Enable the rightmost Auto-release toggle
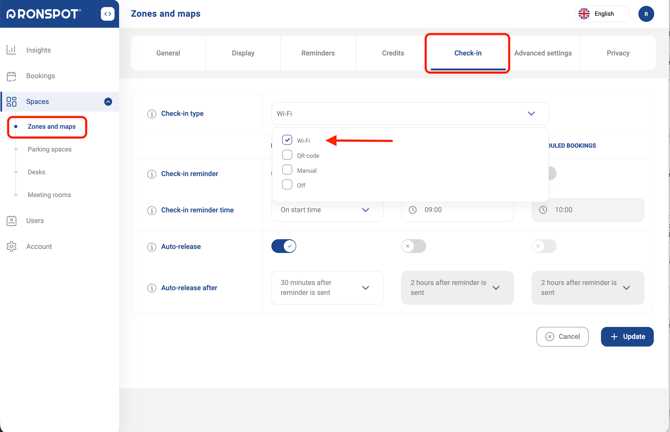Viewport: 670px width, 432px height. tap(544, 246)
